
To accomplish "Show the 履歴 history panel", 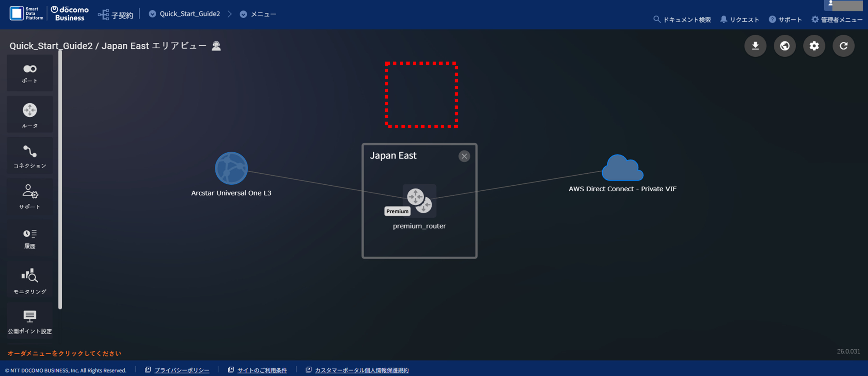I will pyautogui.click(x=30, y=238).
